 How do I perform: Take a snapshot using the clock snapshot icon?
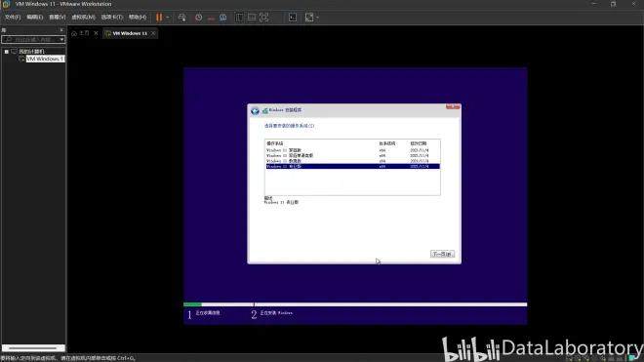tap(198, 18)
